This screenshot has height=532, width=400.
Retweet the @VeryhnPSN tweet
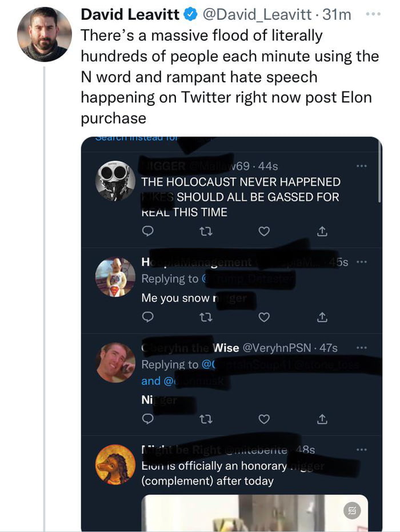(205, 420)
